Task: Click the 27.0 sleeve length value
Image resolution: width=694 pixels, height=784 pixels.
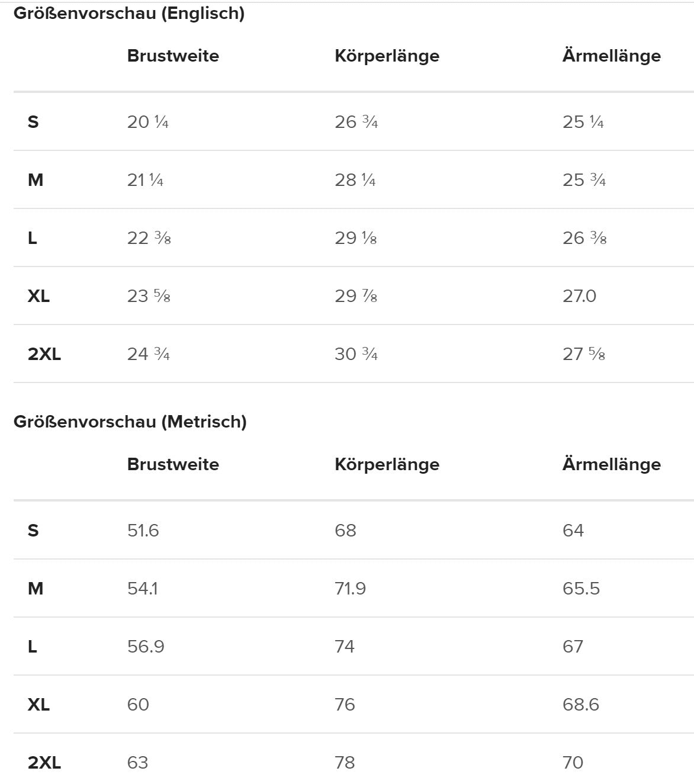Action: pyautogui.click(x=579, y=296)
